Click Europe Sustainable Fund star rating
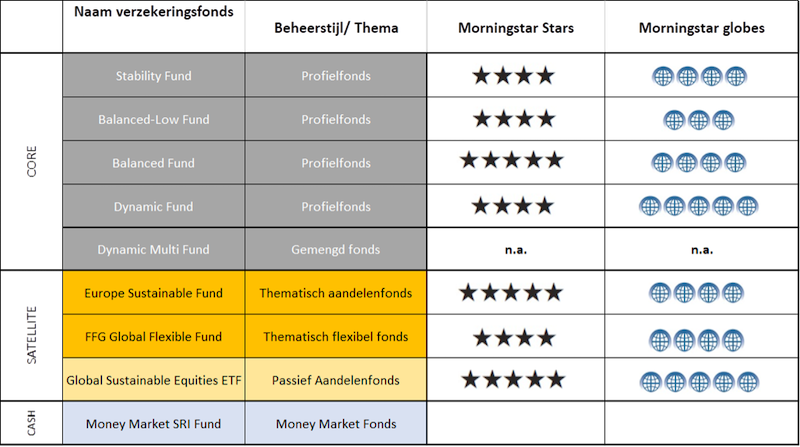The width and height of the screenshot is (800, 447). [x=511, y=293]
